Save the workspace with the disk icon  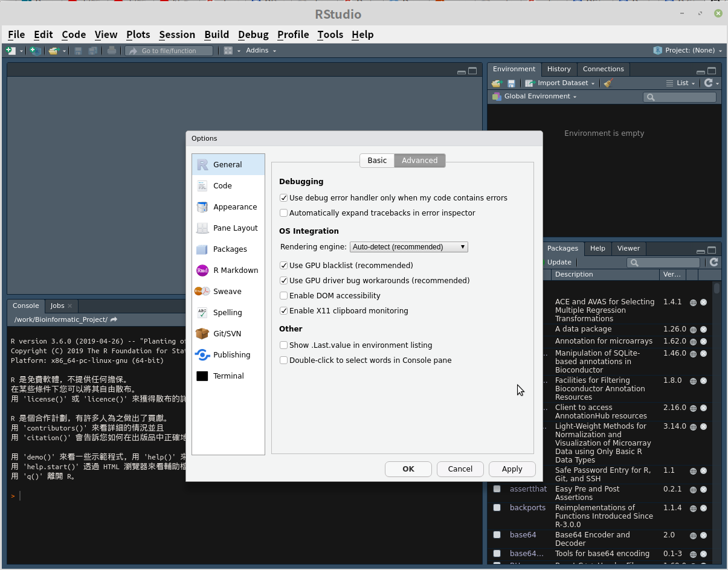(x=511, y=83)
